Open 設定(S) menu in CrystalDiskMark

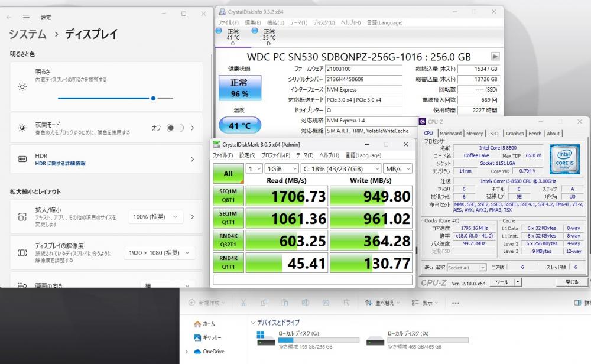pos(247,155)
